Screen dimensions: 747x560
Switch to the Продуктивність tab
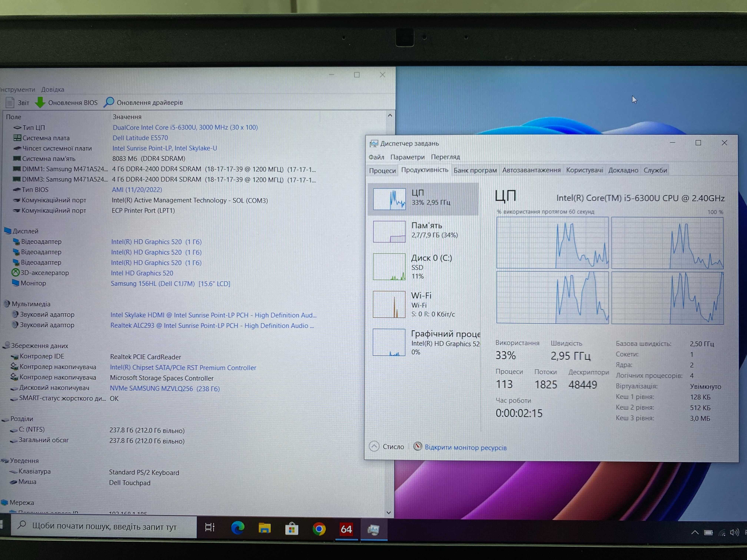pyautogui.click(x=424, y=170)
